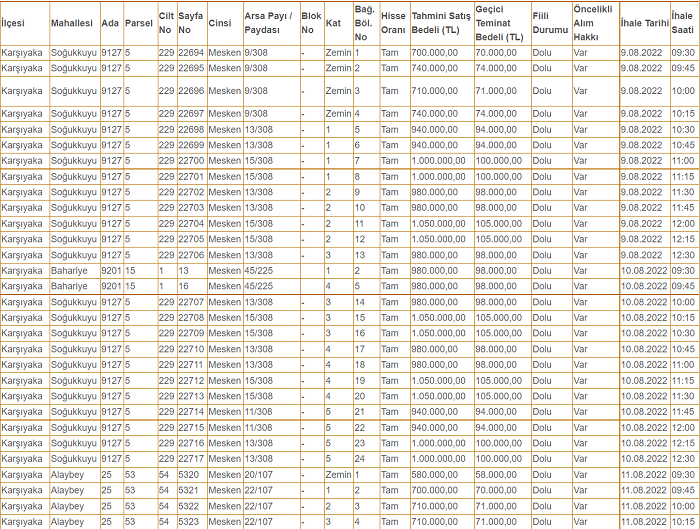Click the Tahmini Satış Bedeli (TL) header
The width and height of the screenshot is (700, 529).
click(440, 22)
